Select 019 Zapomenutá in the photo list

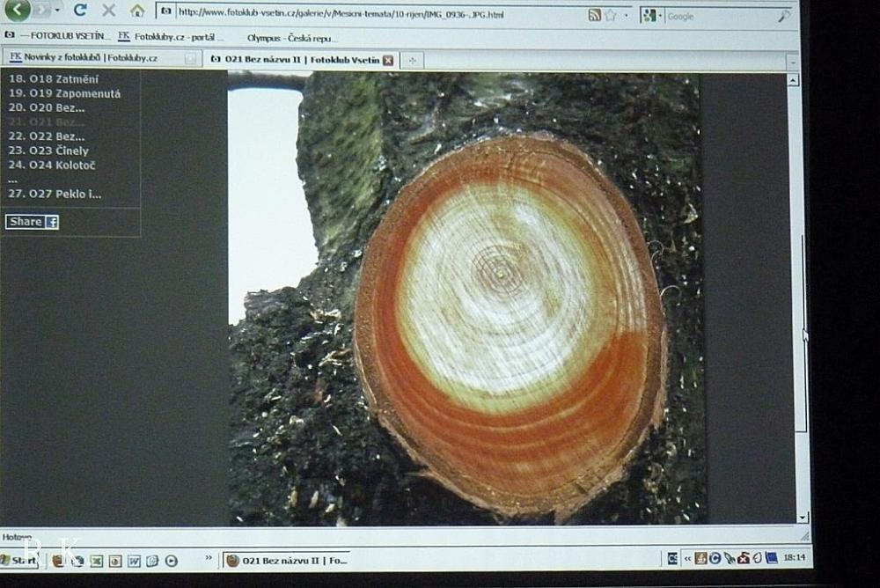click(x=63, y=93)
